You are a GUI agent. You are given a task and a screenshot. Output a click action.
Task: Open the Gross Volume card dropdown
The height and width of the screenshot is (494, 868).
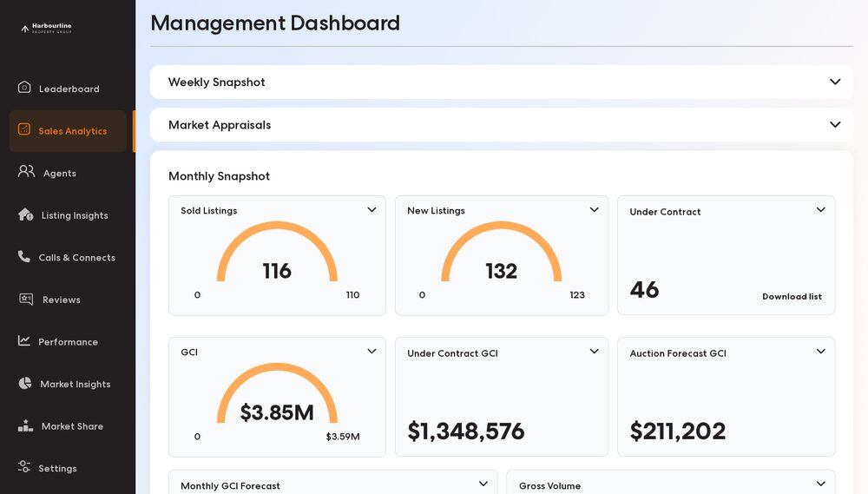821,484
